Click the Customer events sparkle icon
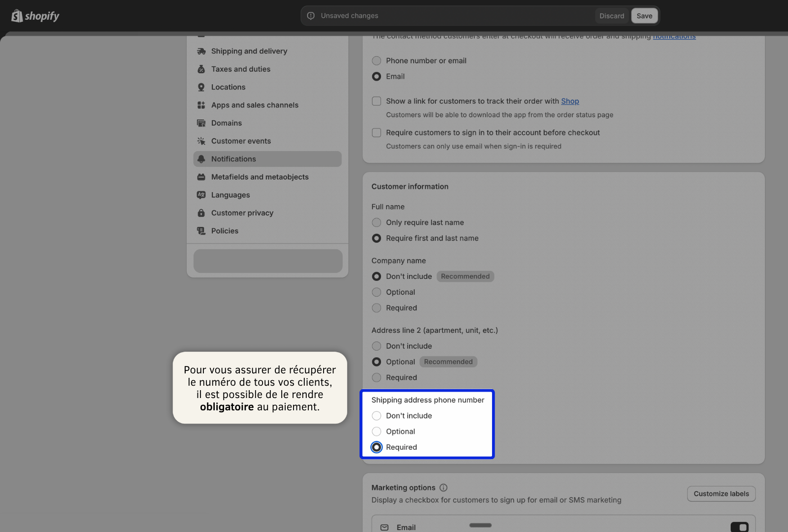This screenshot has height=532, width=788. click(201, 141)
